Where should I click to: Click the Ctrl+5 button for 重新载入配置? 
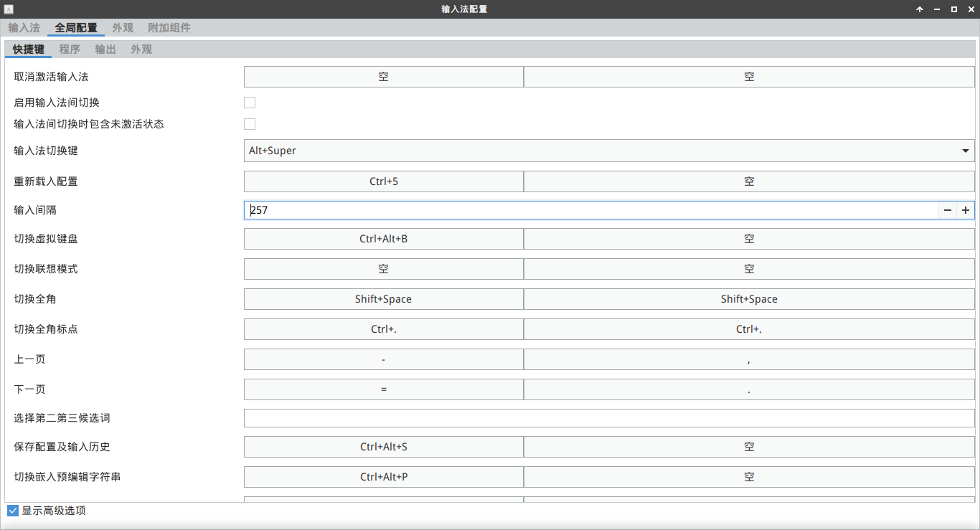point(384,181)
